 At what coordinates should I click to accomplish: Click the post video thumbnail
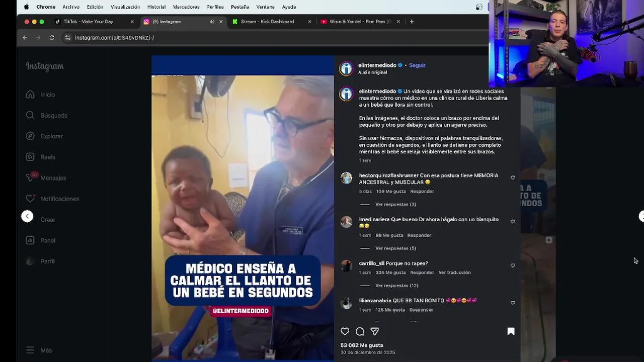243,208
